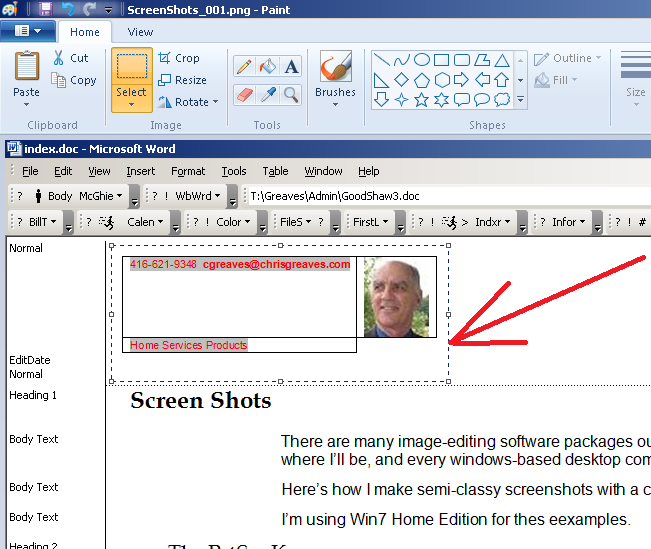Expand the Rotate dropdown
This screenshot has width=651, height=549.
point(215,102)
